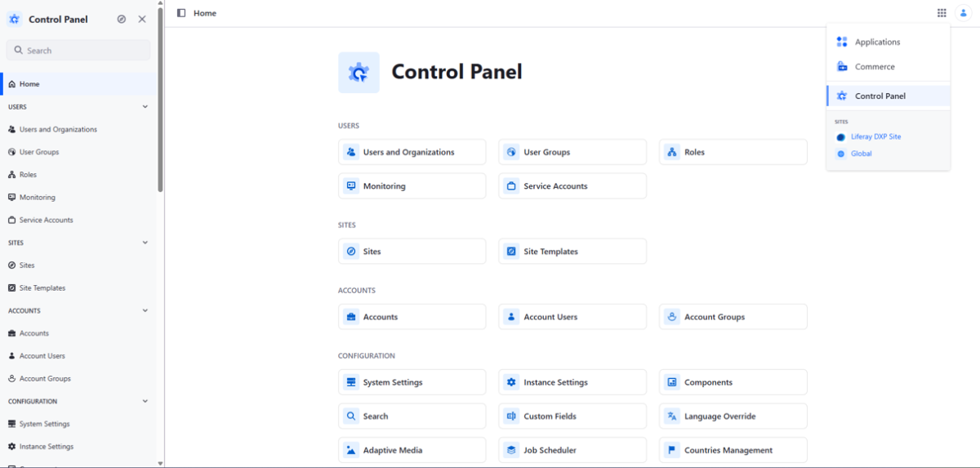The image size is (980, 468).
Task: Open the Monitoring card
Action: tap(412, 186)
